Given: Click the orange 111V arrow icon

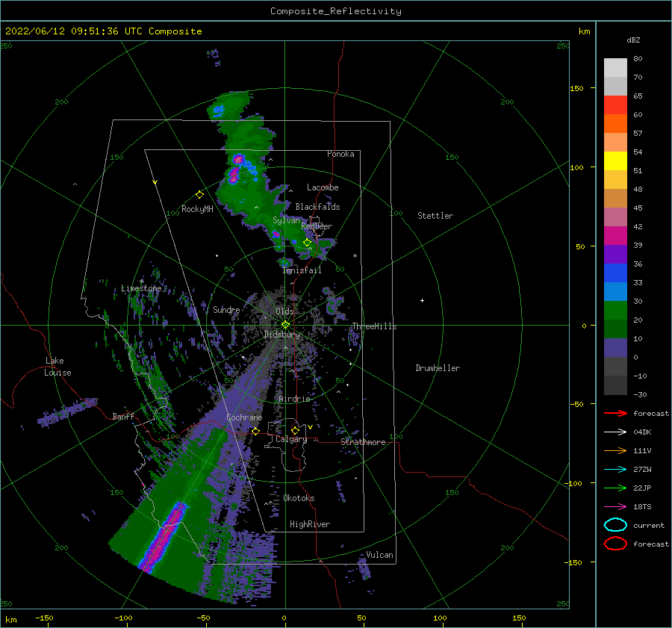Looking at the screenshot, I should (615, 450).
